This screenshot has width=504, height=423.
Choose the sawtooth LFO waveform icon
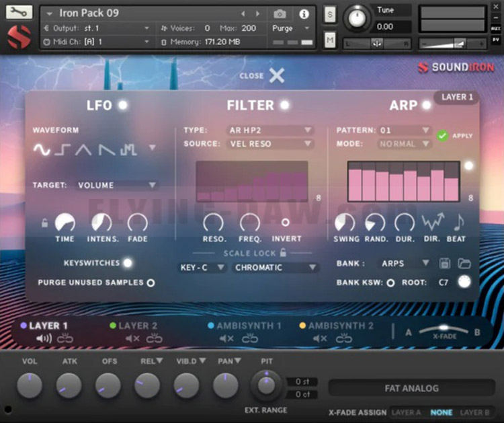click(106, 150)
